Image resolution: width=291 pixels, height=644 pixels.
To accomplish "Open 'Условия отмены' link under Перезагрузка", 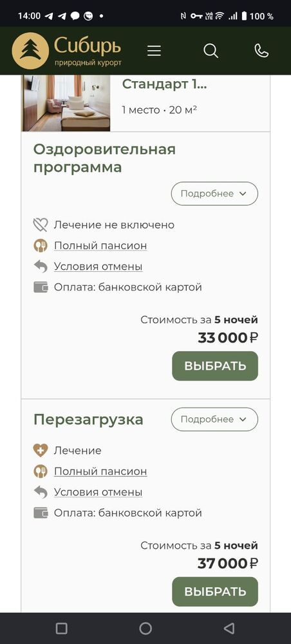I will 98,492.
